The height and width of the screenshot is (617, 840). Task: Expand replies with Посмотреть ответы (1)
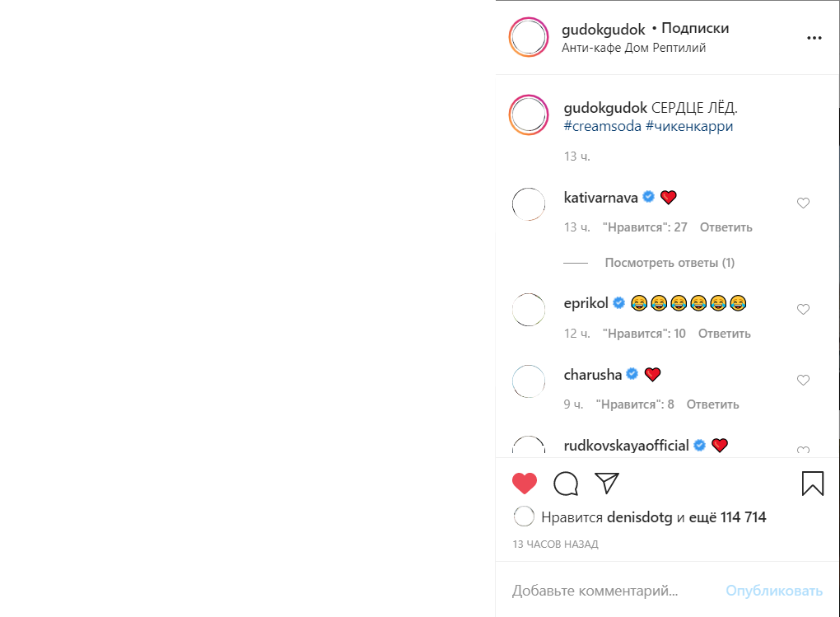click(x=670, y=263)
